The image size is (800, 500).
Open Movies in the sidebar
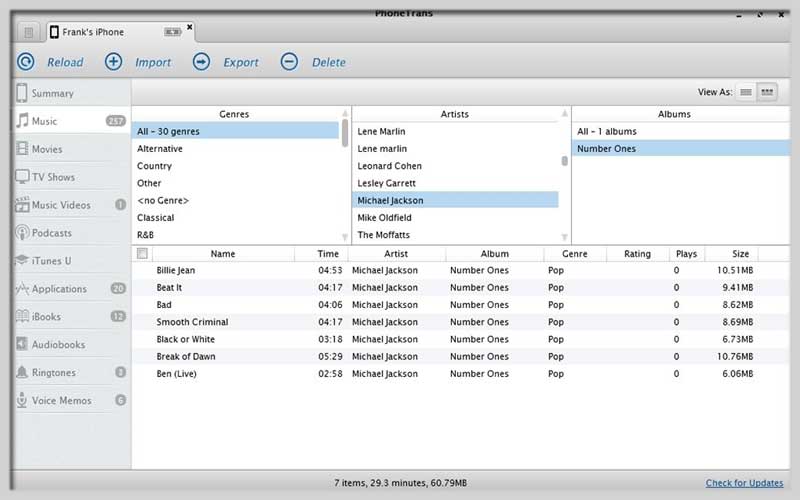click(71, 149)
